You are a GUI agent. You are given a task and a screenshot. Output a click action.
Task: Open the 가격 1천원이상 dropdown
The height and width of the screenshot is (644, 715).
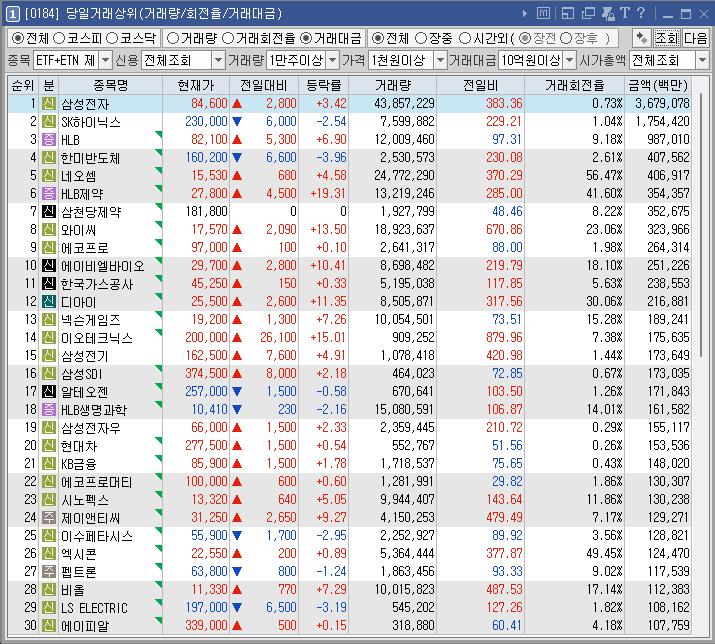click(x=440, y=60)
